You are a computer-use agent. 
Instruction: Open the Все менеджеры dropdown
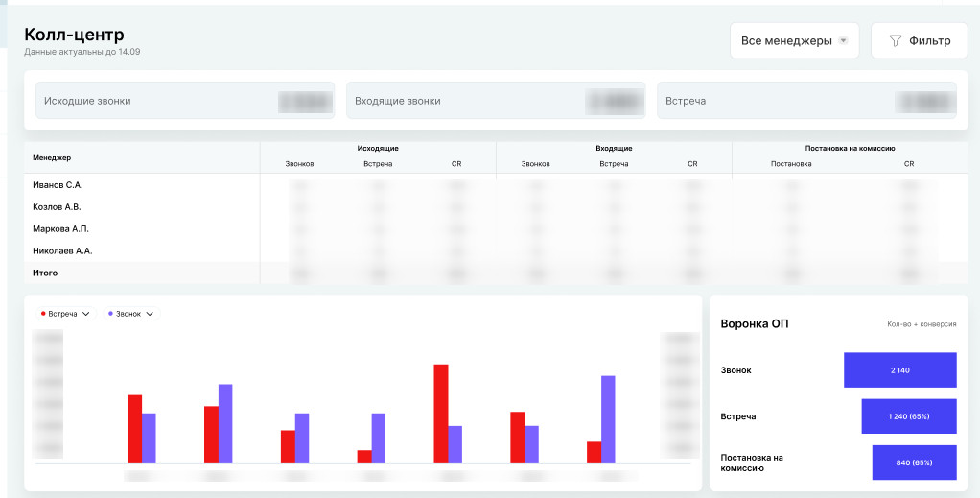pyautogui.click(x=794, y=40)
